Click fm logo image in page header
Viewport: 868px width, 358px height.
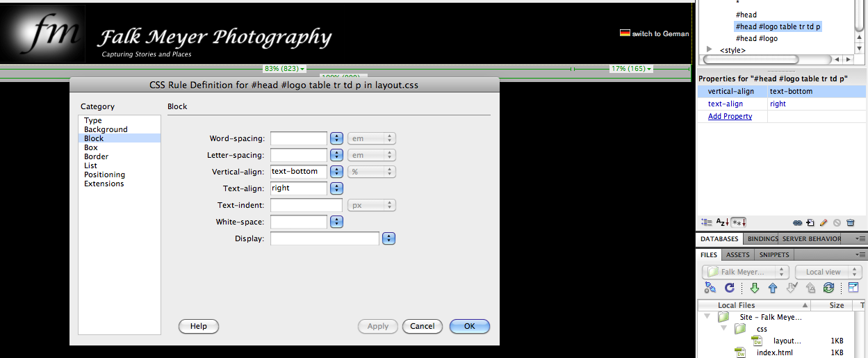pyautogui.click(x=43, y=33)
